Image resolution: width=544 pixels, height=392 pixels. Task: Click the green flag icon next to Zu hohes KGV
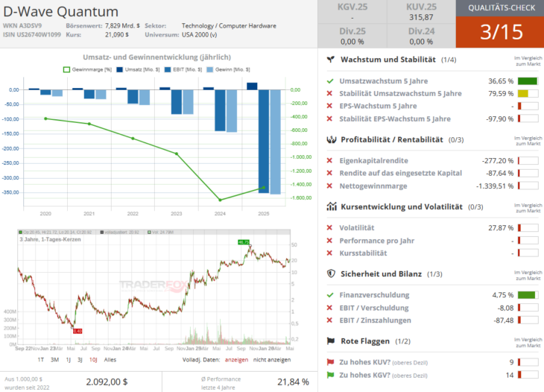[330, 375]
